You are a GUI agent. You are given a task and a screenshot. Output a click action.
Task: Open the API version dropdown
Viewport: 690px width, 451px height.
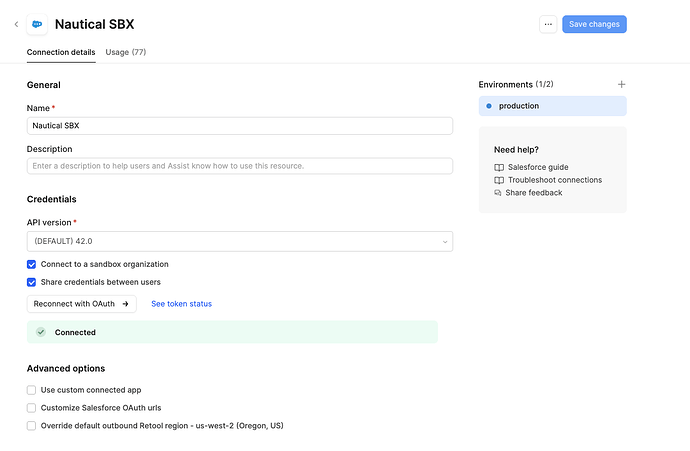pyautogui.click(x=239, y=241)
